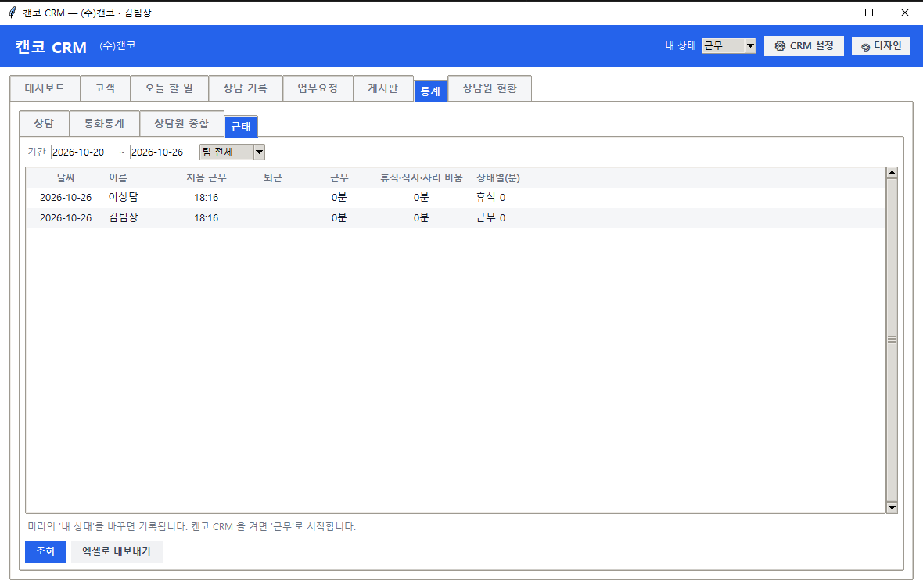
Task: Click the scrollbar down arrow
Action: coord(892,507)
